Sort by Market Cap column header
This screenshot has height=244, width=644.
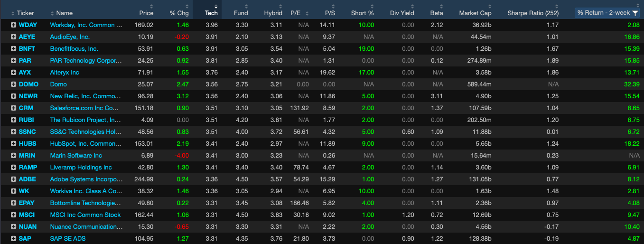point(475,13)
